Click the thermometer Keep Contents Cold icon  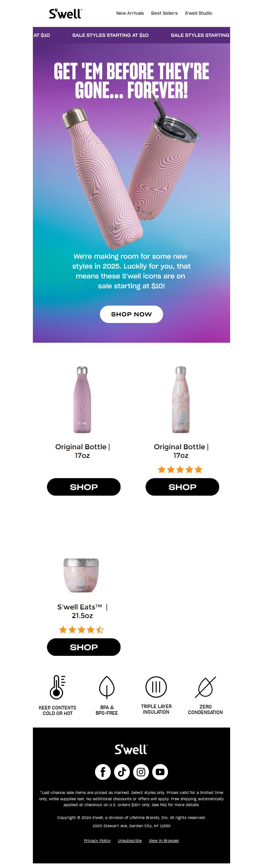coord(57,687)
